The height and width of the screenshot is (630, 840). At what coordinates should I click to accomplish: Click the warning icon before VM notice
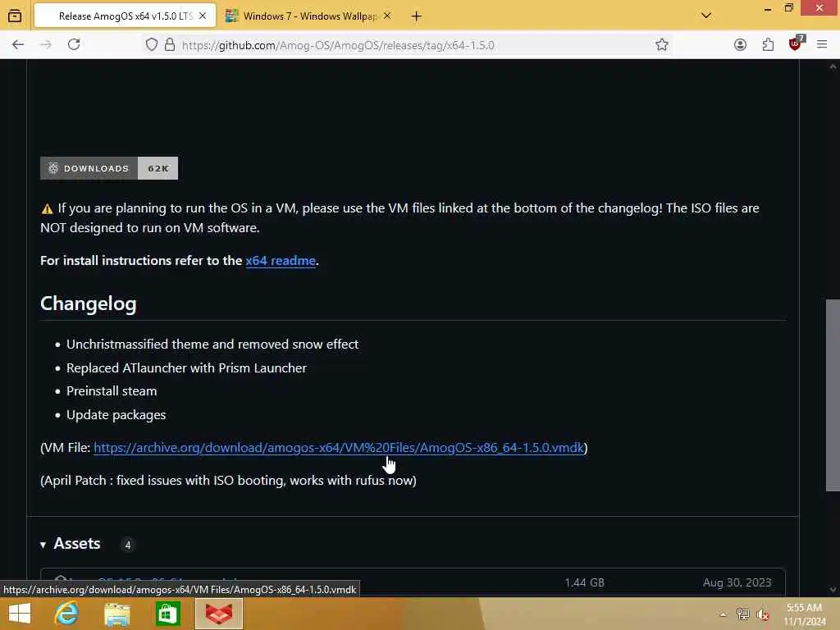(47, 209)
